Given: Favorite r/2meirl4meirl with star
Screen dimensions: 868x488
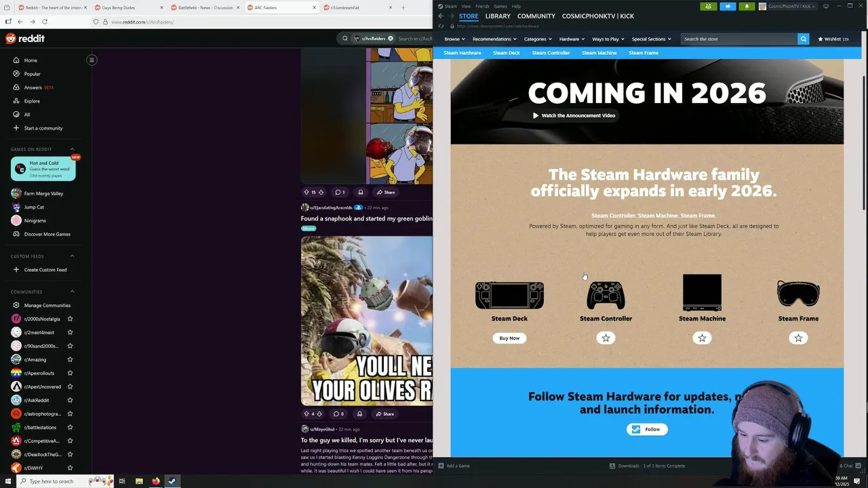Looking at the screenshot, I should click(70, 332).
